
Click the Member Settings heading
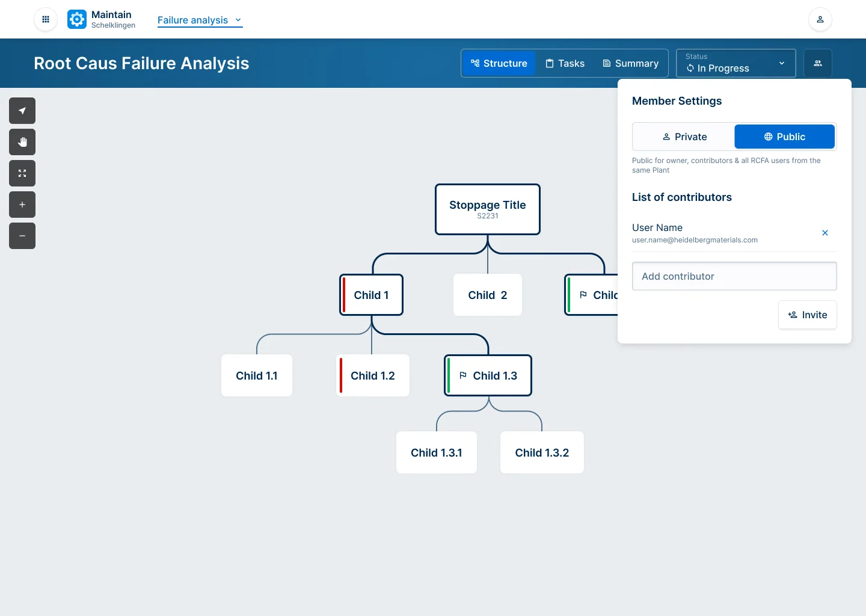click(677, 101)
